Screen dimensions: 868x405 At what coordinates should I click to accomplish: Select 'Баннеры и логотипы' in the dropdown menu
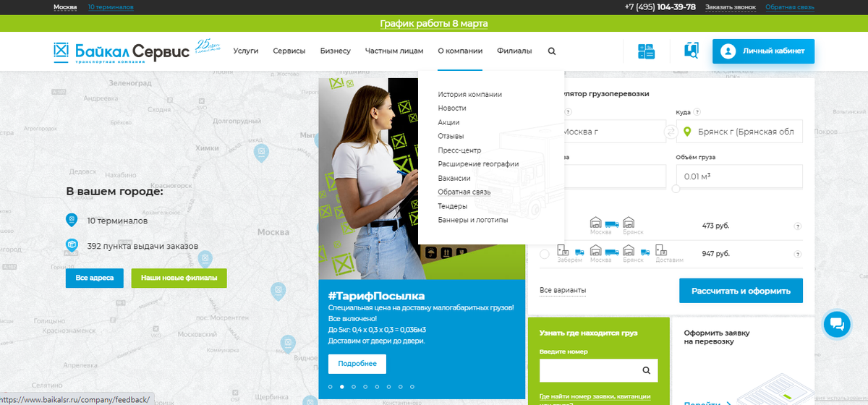473,220
